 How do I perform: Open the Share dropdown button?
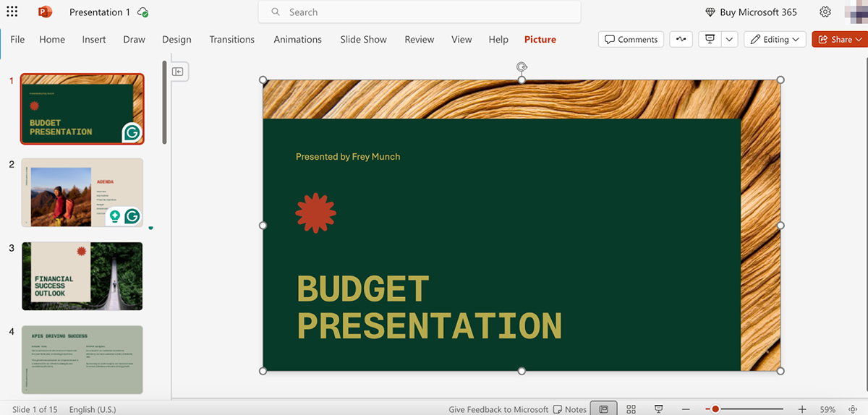pyautogui.click(x=840, y=40)
